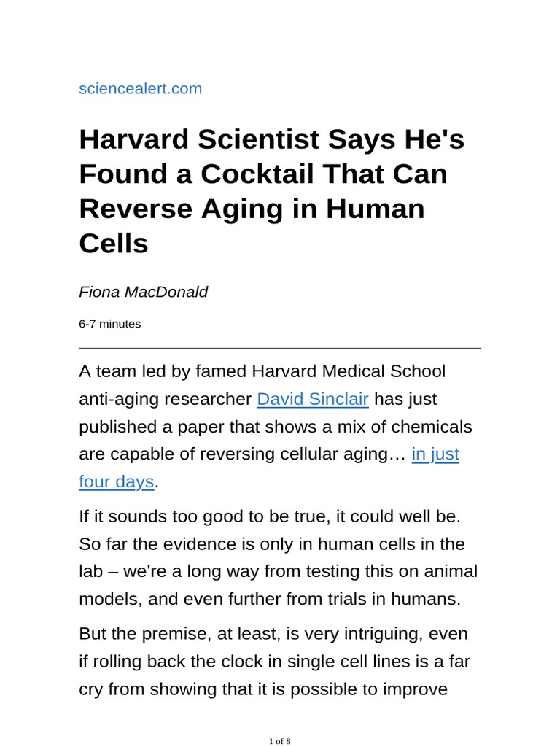Click the phrase "too good to be true"
Image resolution: width=560 pixels, height=747 pixels.
(256, 517)
